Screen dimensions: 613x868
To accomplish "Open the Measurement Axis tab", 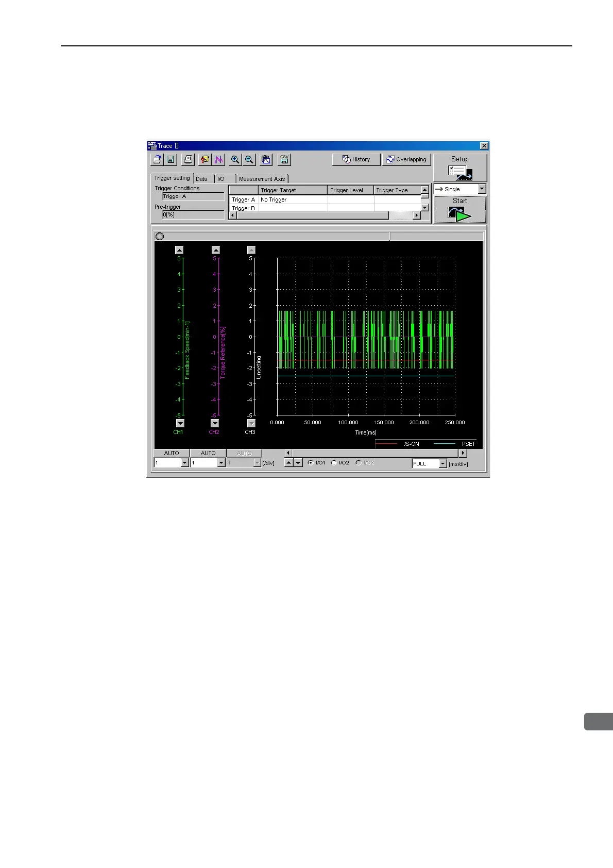I will click(x=262, y=179).
